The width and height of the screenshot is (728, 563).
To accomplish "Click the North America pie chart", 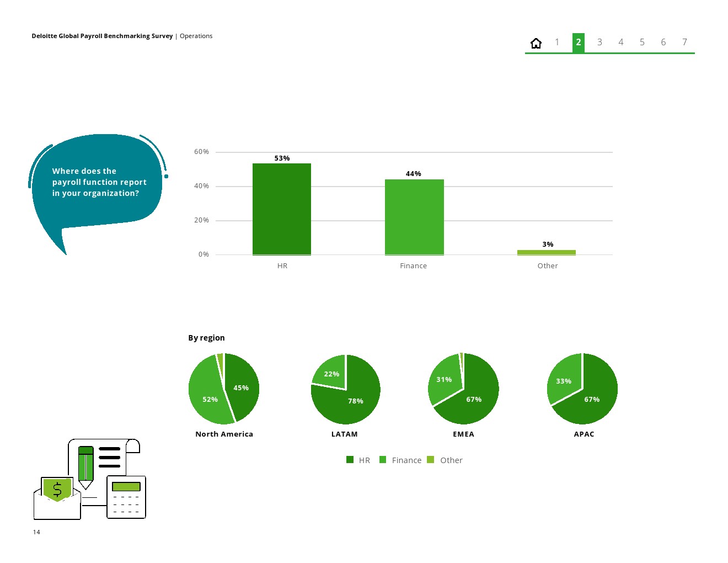I will (224, 389).
